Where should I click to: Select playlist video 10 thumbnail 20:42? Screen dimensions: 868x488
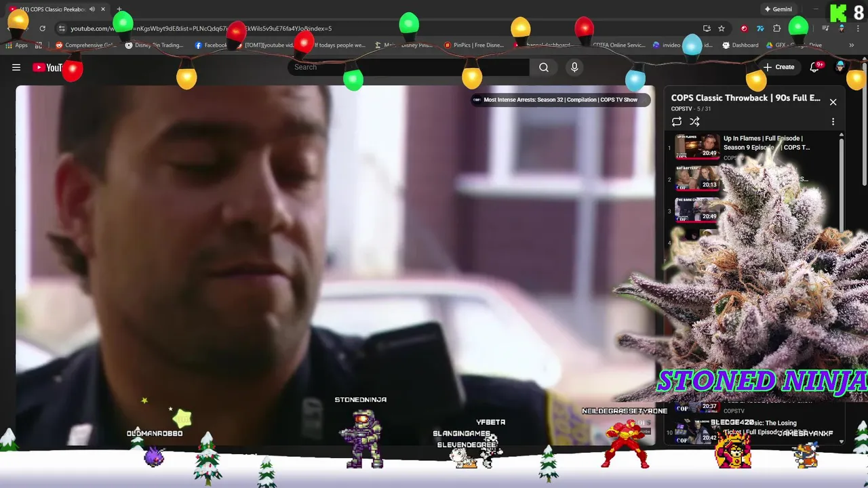(x=697, y=432)
